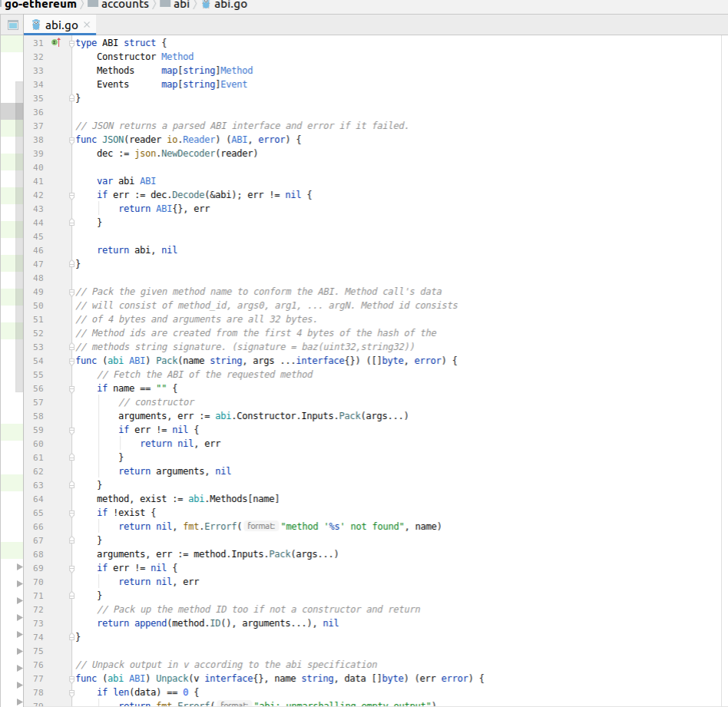The height and width of the screenshot is (707, 728).
Task: Click the Event type on line 34
Action: tap(234, 84)
